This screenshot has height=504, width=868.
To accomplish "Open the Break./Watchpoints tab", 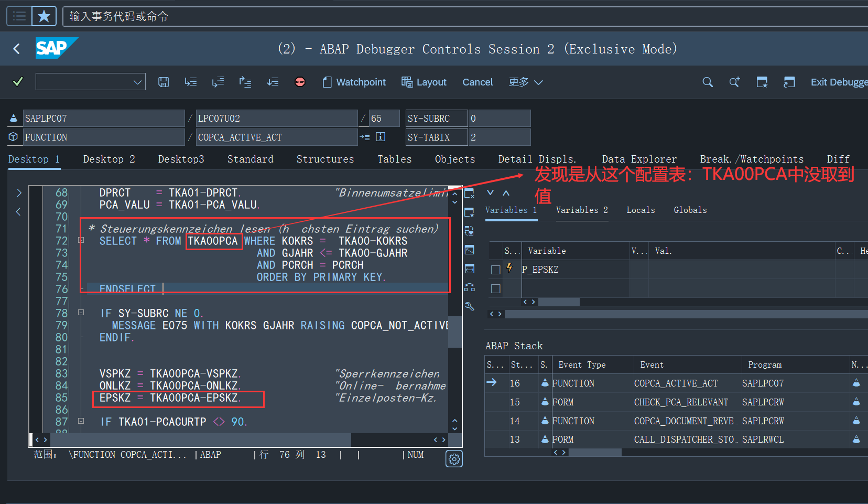I will (x=752, y=159).
